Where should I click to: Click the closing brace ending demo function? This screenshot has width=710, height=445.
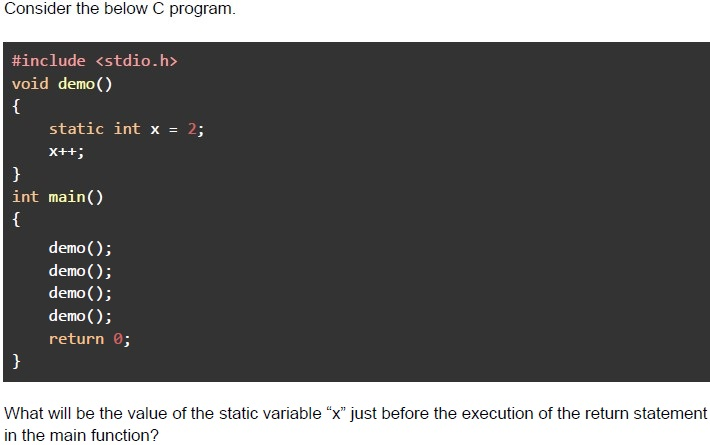[x=16, y=174]
